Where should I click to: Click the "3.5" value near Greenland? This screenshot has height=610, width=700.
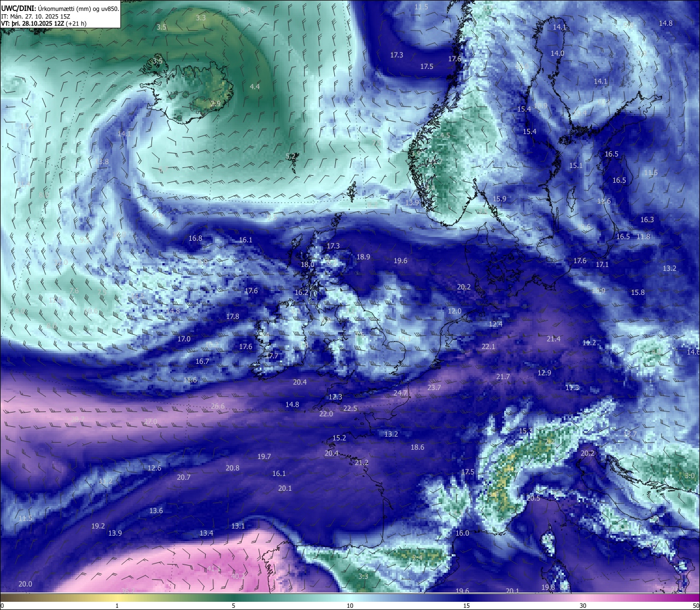point(161,27)
